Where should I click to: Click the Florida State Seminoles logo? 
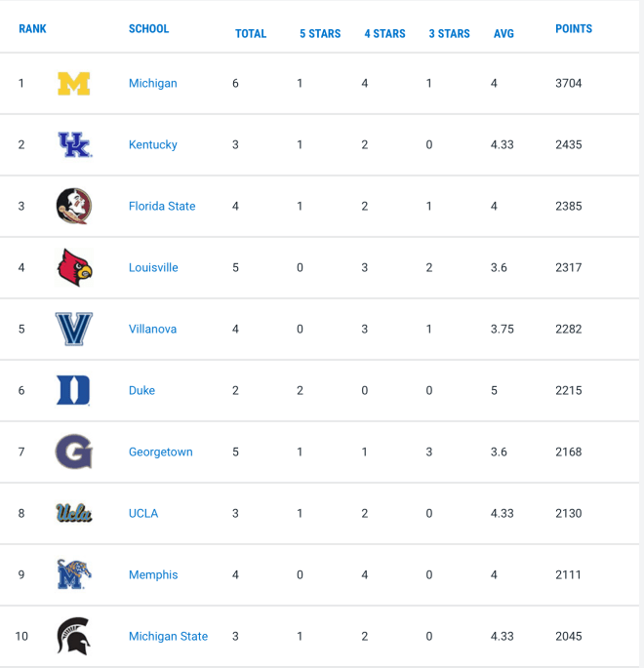74,206
